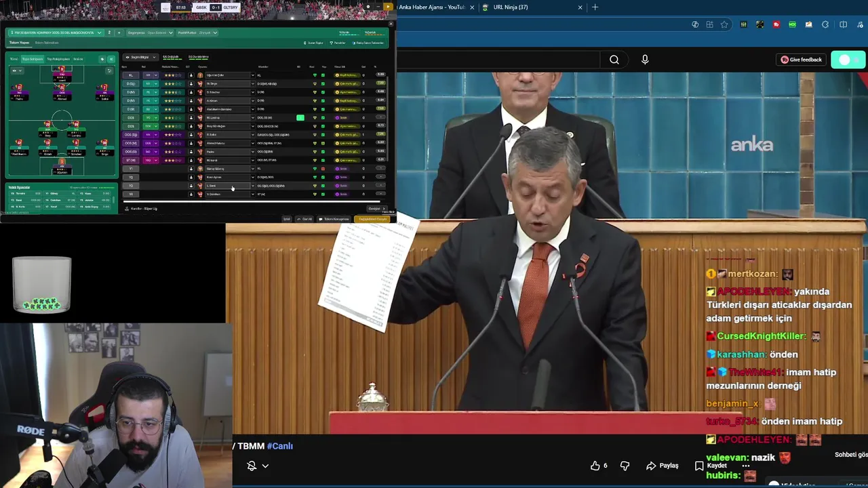This screenshot has width=868, height=488.
Task: Click the save bookmark icon labeled Kaydet
Action: point(699,466)
